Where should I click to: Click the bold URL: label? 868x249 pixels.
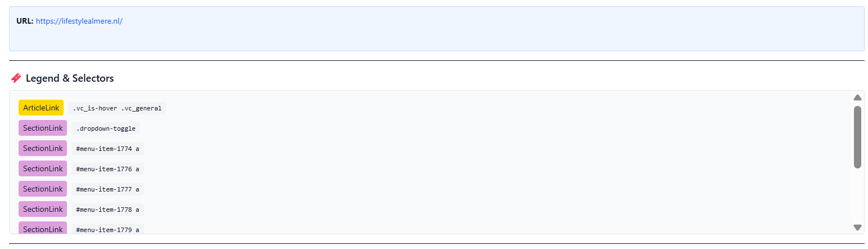(x=25, y=21)
